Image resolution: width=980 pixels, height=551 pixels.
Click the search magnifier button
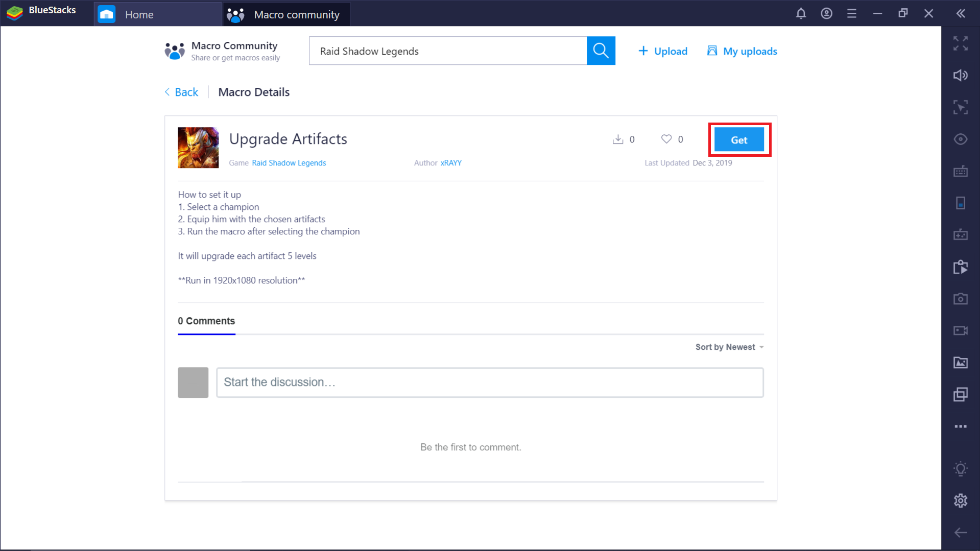point(601,51)
